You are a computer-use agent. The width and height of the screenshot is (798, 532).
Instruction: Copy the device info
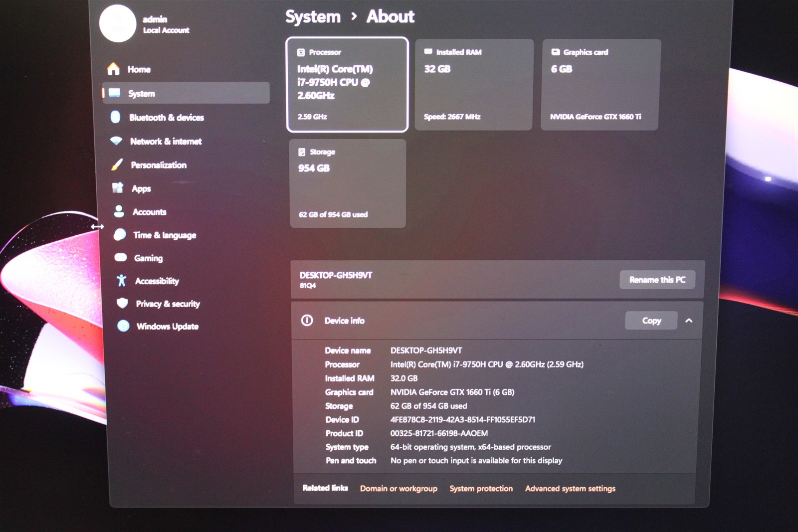(651, 321)
